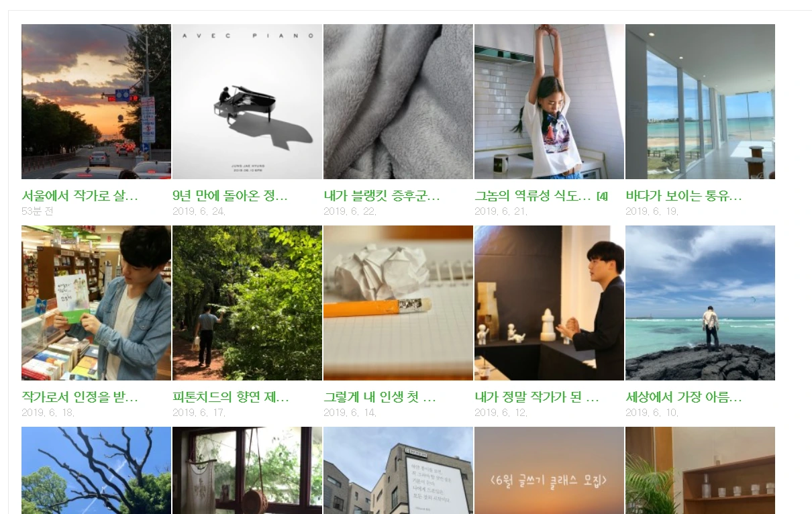Open the man holding book in bookstore thumbnail
812x514 pixels.
pos(96,303)
